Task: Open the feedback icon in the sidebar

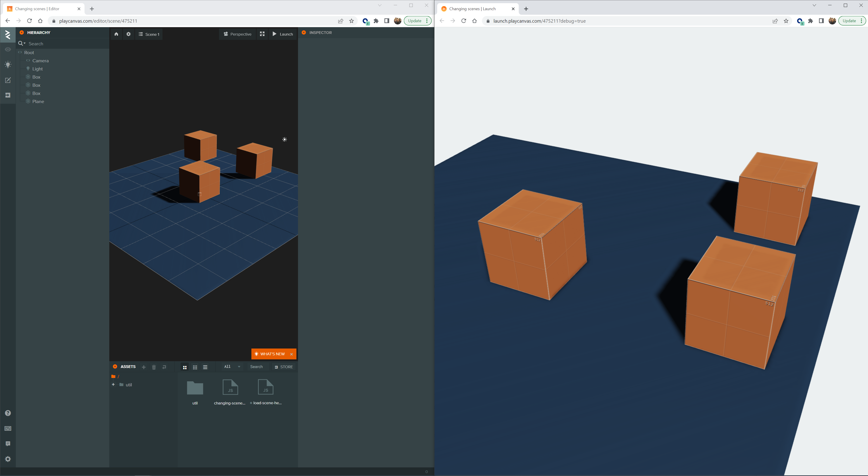Action: [x=8, y=444]
